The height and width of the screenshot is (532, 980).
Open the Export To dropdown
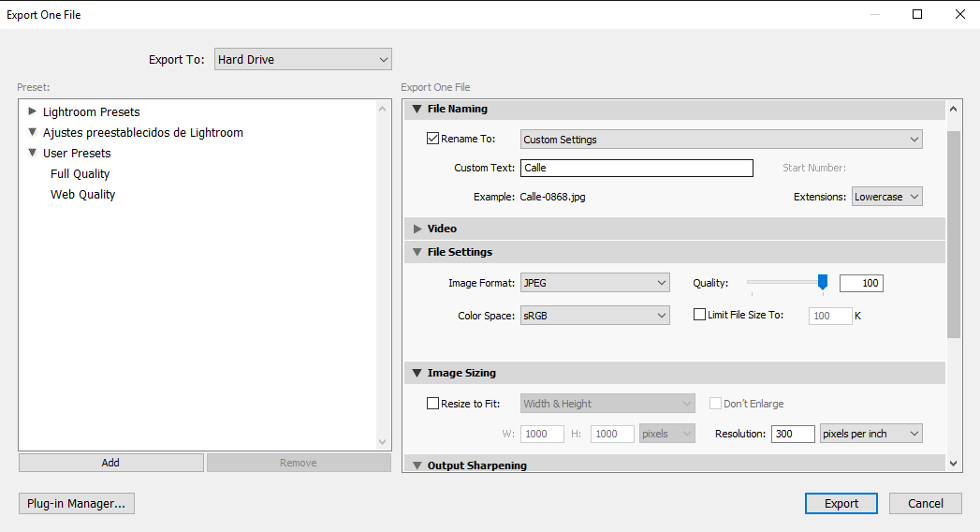[x=302, y=59]
